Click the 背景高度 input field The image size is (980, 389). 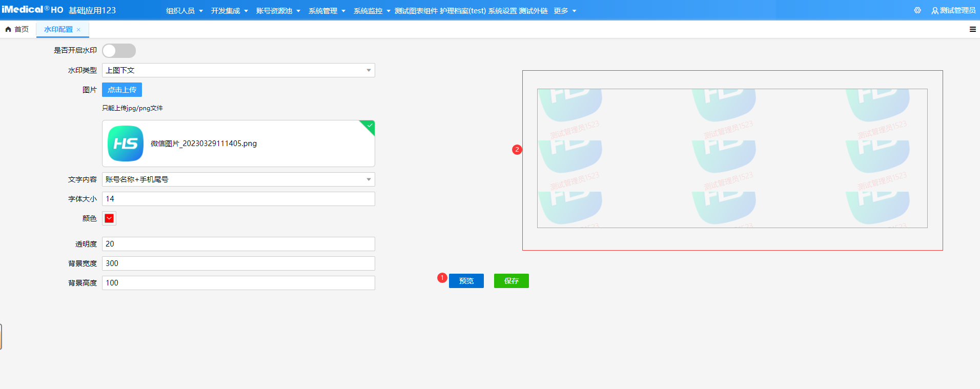pyautogui.click(x=238, y=283)
